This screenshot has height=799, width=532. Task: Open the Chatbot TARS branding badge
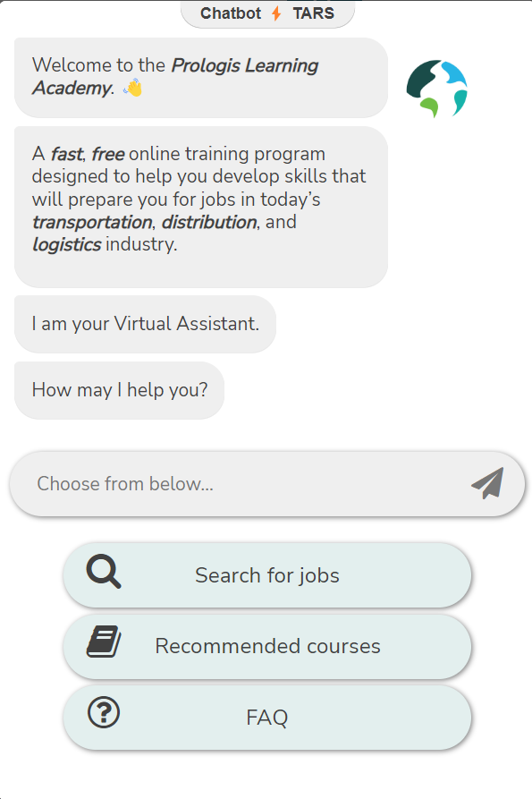[267, 13]
